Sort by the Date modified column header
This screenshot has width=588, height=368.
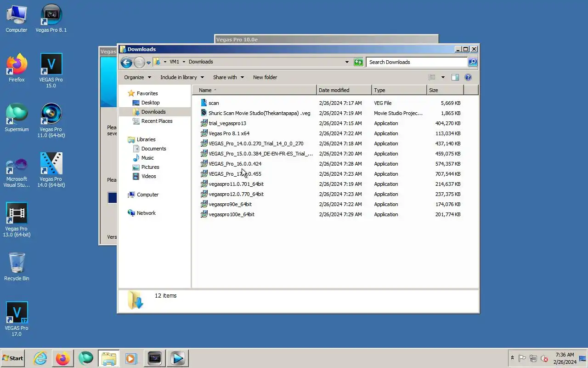pyautogui.click(x=344, y=90)
